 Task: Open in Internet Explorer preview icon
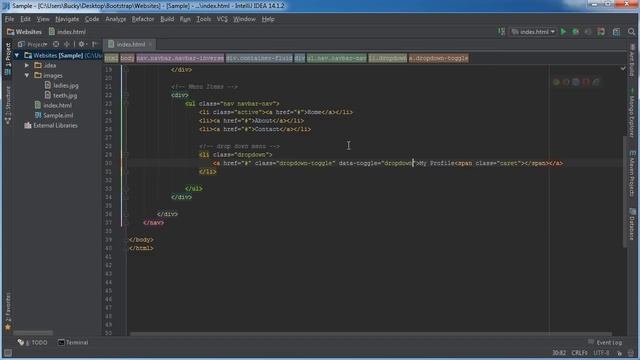[596, 82]
